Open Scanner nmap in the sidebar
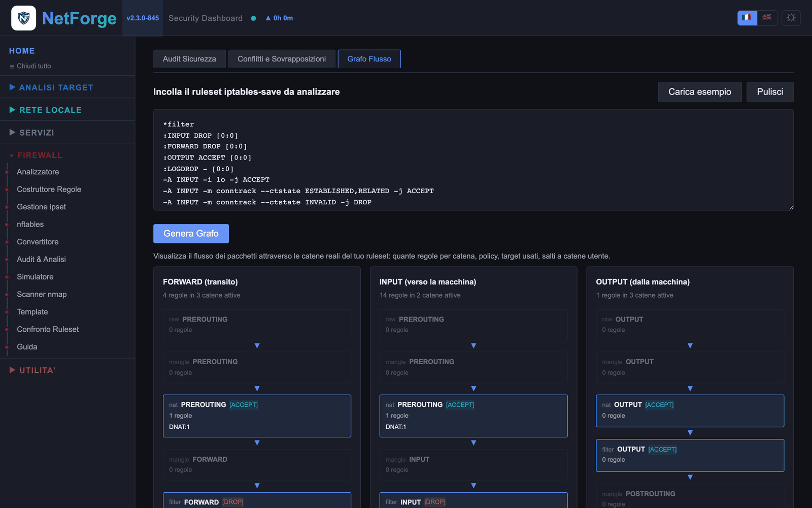Viewport: 812px width, 508px height. coord(42,295)
